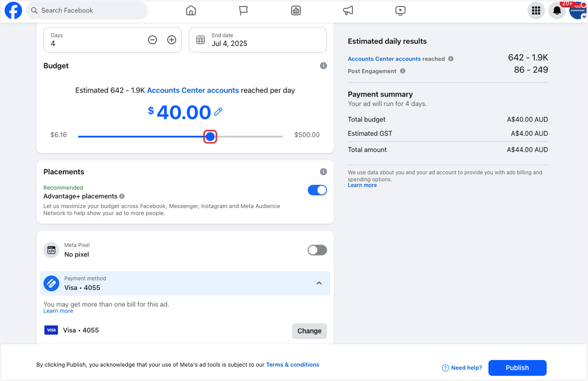588x381 pixels.
Task: Click the Change payment button
Action: pos(309,331)
